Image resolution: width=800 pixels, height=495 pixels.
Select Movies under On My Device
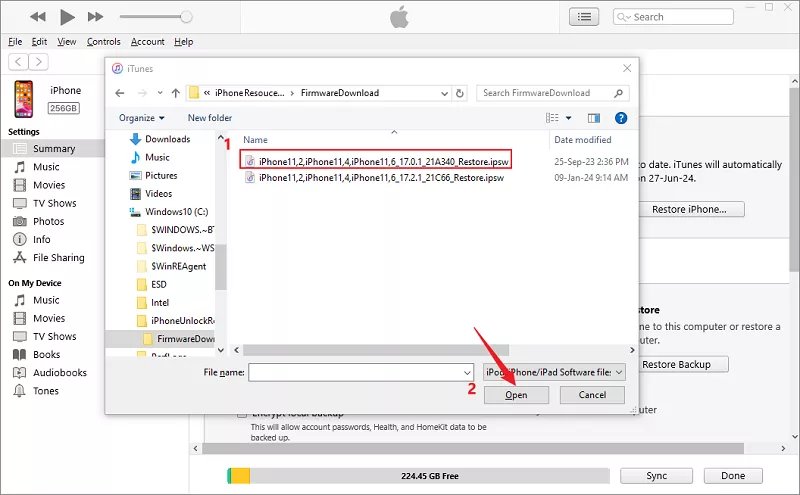(x=49, y=318)
